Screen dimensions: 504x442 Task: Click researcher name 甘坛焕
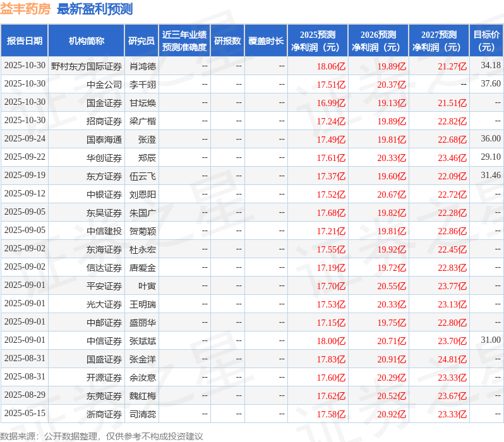(143, 103)
